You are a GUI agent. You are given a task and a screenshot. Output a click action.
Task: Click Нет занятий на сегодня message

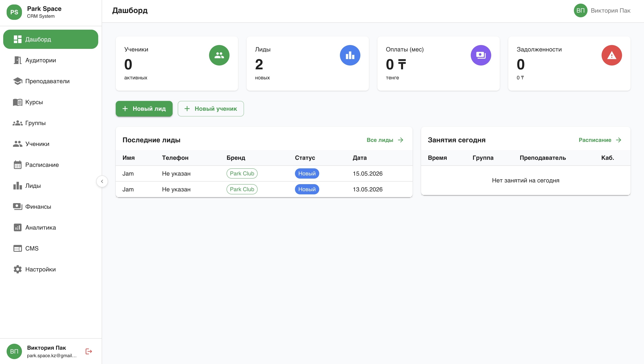pos(526,181)
